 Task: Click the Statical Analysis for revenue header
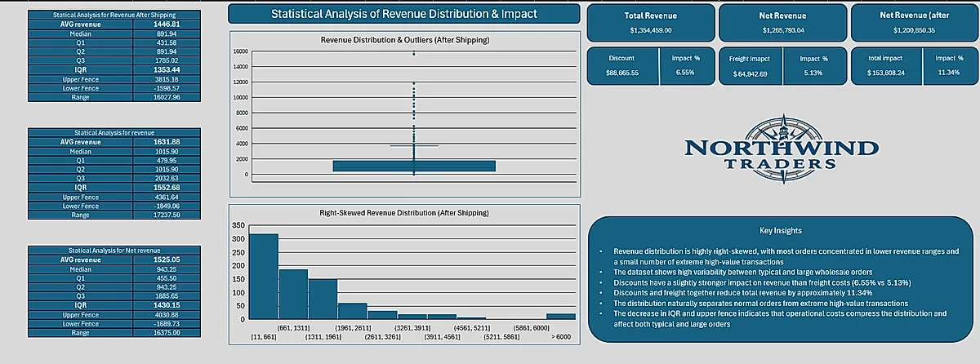pyautogui.click(x=114, y=132)
